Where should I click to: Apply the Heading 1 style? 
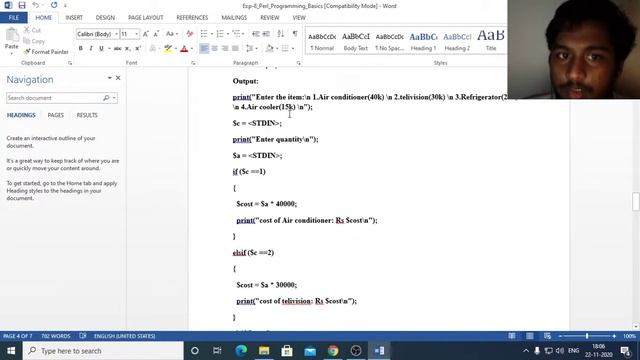point(423,41)
